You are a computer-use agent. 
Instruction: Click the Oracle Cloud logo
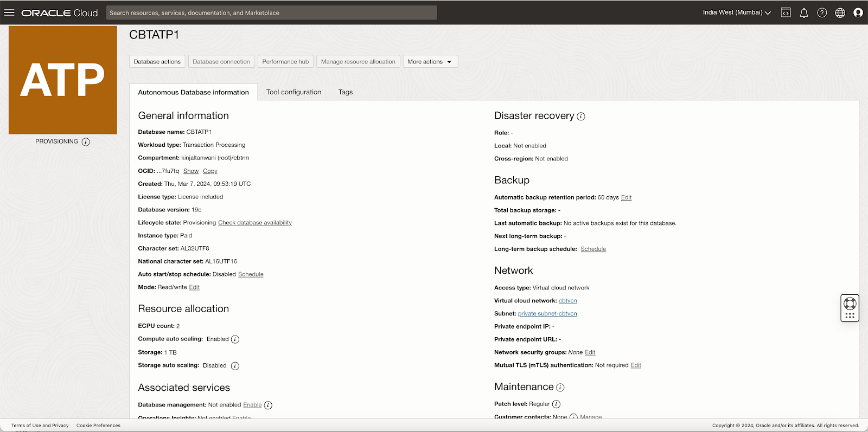[x=60, y=12]
